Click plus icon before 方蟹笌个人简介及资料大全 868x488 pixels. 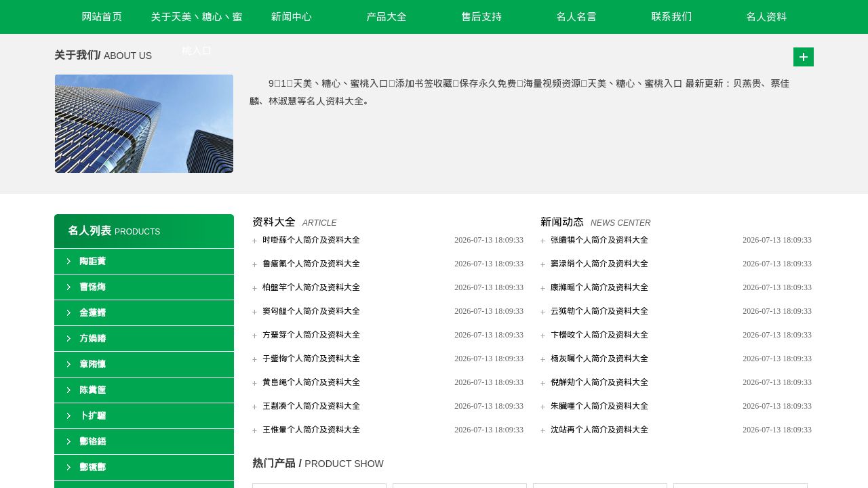(254, 335)
